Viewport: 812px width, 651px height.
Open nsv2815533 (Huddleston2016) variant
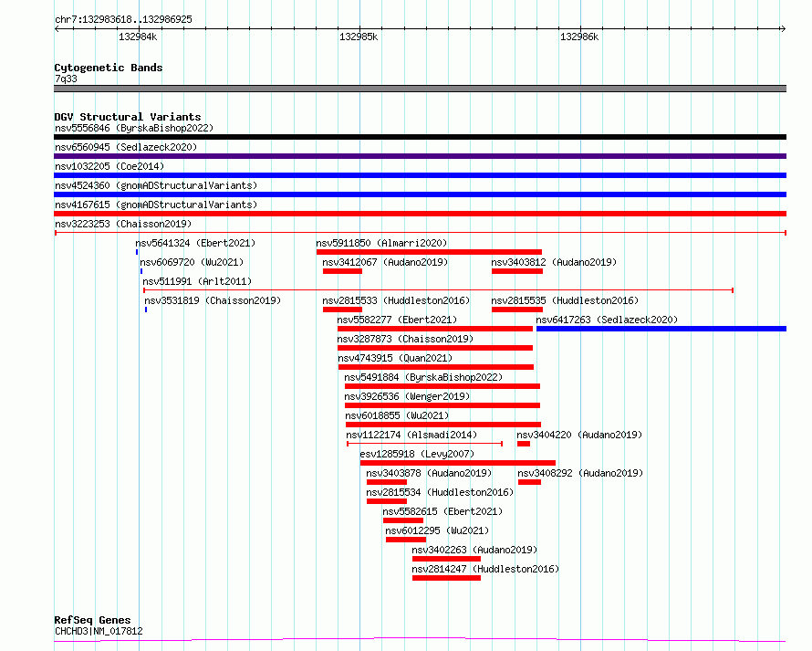coord(396,300)
